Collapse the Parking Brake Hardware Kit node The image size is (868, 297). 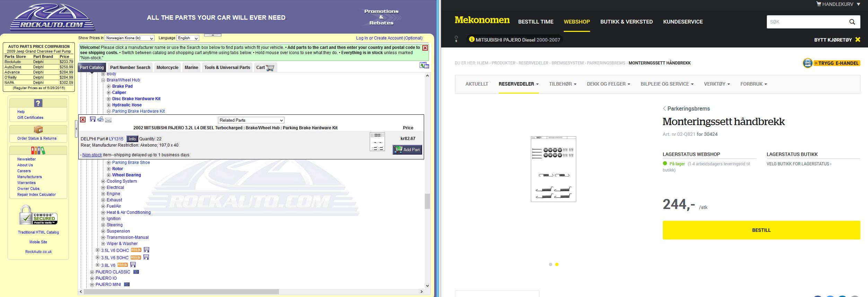108,111
